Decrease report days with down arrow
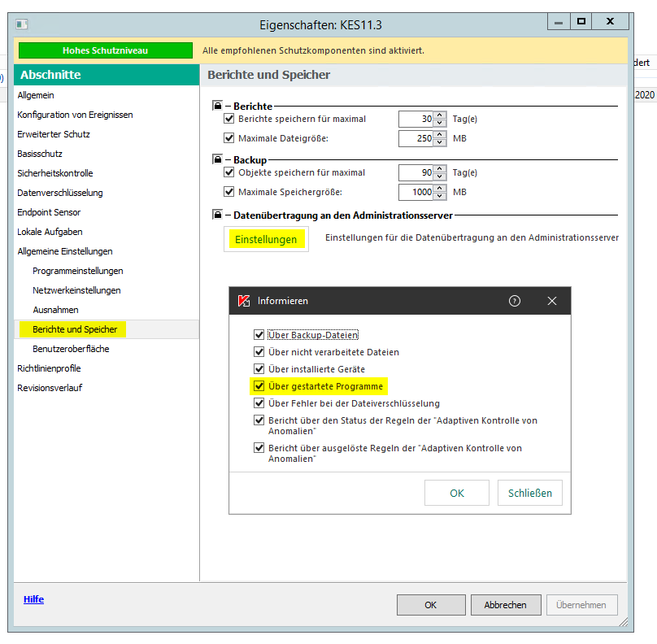 439,123
